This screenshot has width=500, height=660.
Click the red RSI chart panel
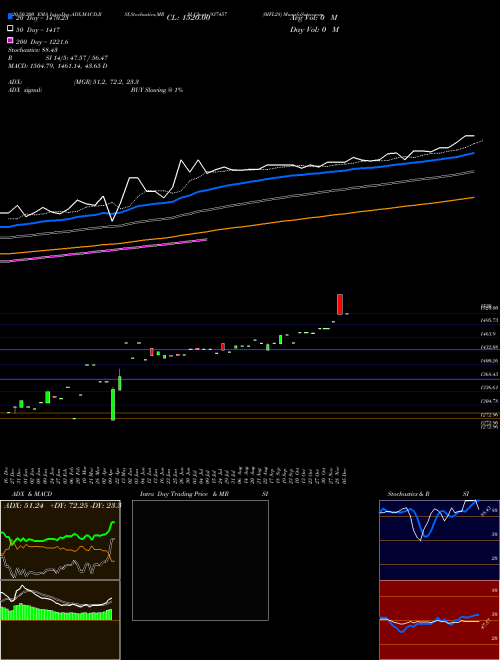coord(439,620)
